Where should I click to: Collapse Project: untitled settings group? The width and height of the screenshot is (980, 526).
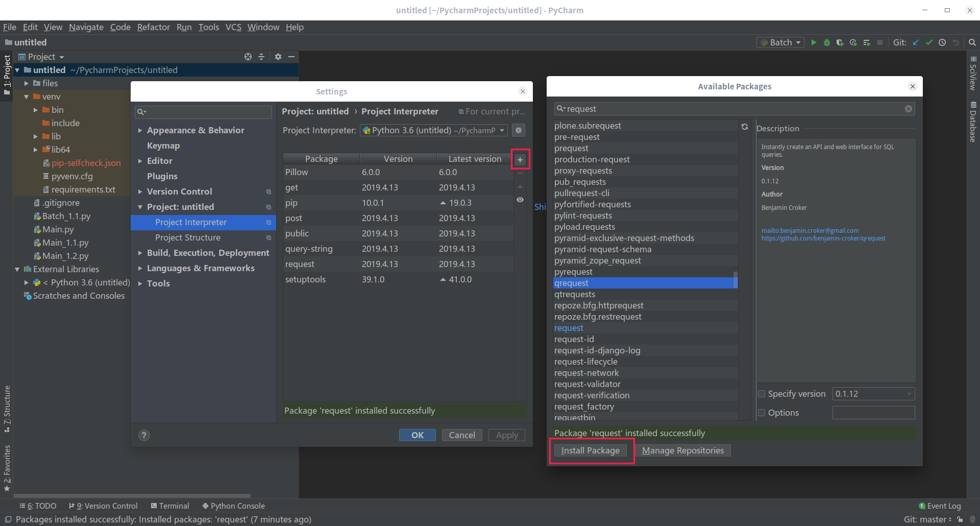(140, 207)
